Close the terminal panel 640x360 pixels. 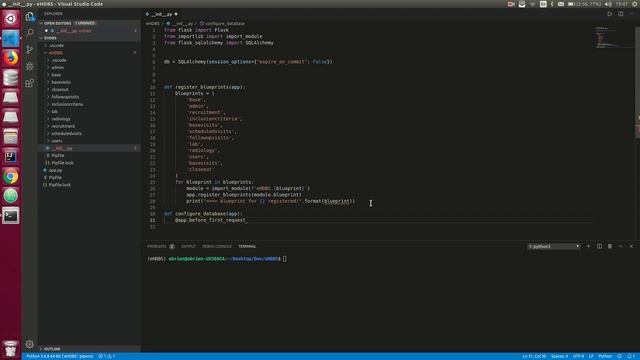coord(631,246)
